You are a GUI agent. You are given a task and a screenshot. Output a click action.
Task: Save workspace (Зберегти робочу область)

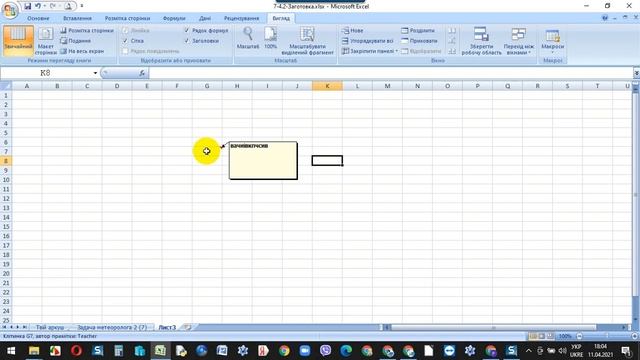pyautogui.click(x=481, y=40)
